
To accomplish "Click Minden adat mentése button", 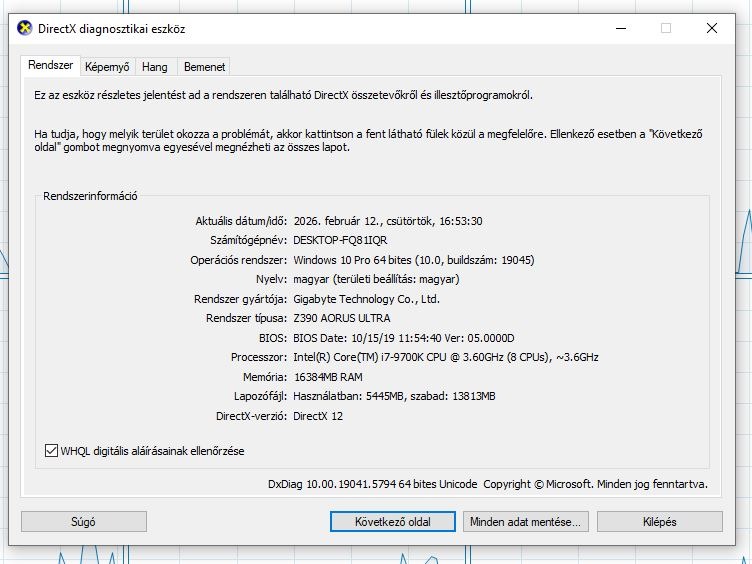I will point(526,521).
